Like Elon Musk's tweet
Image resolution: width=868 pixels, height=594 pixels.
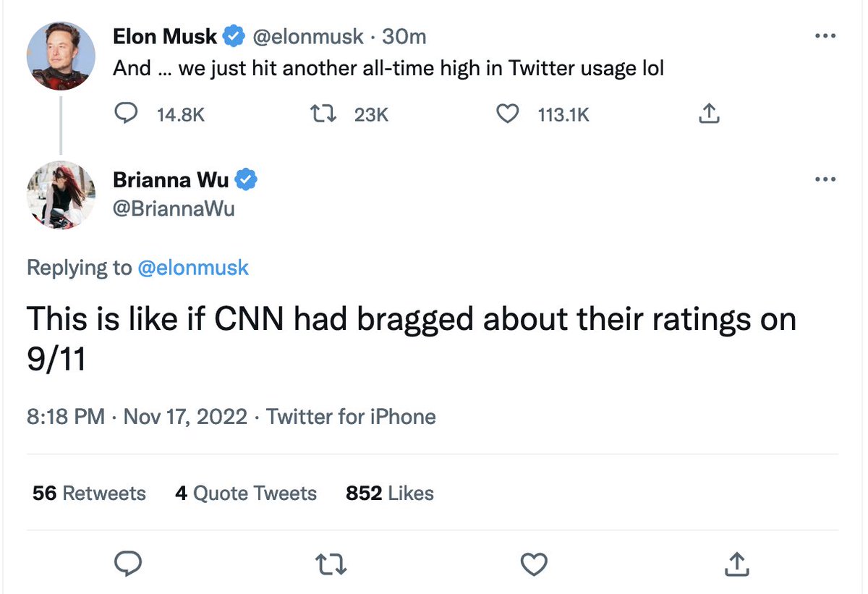(509, 114)
